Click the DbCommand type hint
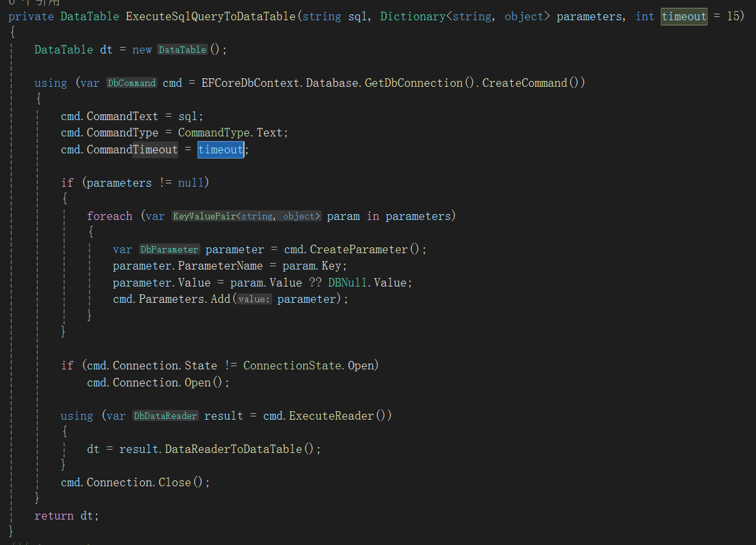 132,83
